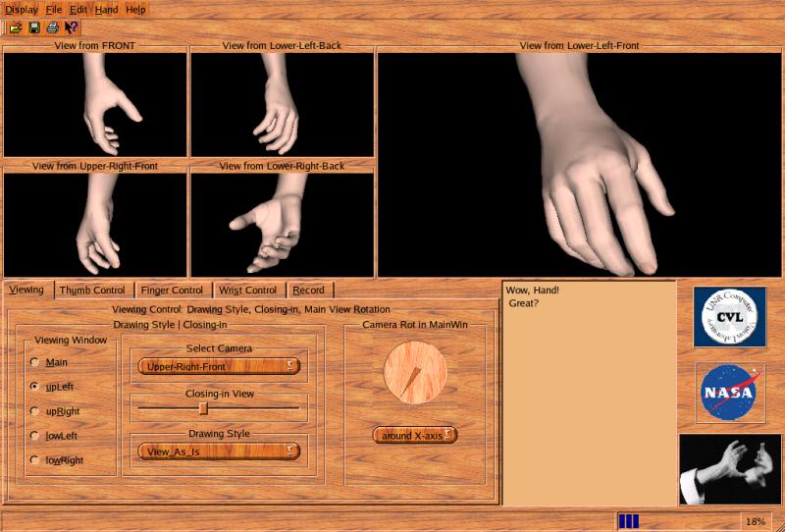Click the 'Wow, Hand!' message text area
This screenshot has height=532, width=785.
tap(590, 394)
